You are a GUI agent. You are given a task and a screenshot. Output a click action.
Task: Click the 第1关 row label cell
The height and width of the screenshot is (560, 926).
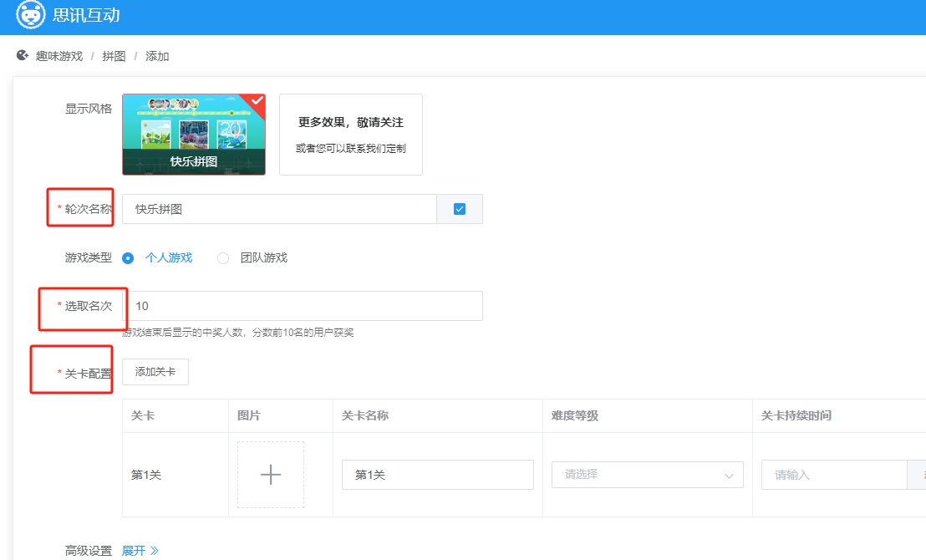146,475
